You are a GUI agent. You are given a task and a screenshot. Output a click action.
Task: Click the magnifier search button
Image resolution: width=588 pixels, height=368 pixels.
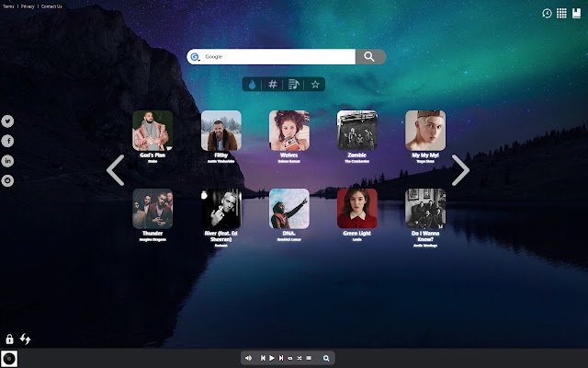(370, 57)
